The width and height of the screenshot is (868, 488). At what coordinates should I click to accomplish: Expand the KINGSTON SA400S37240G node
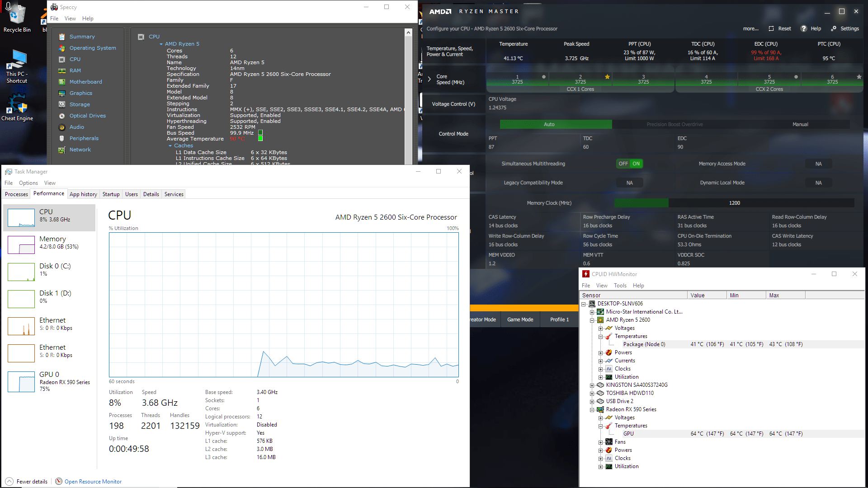coord(592,385)
